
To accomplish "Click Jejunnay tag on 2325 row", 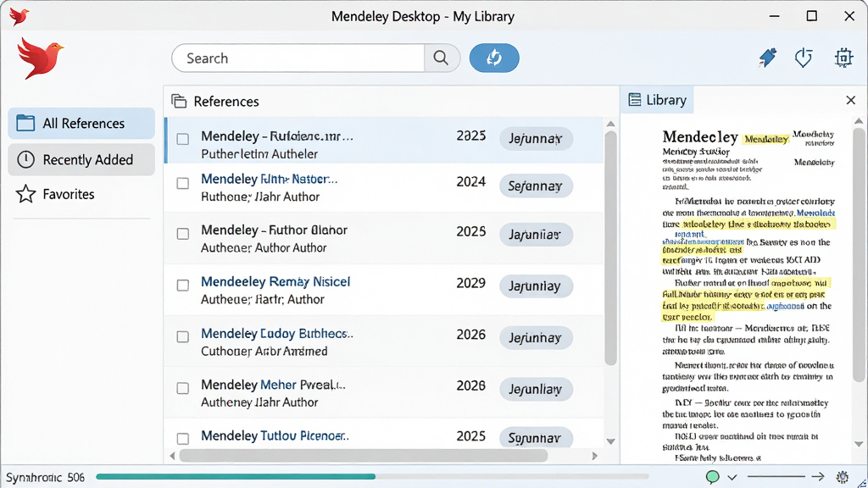I will [536, 138].
